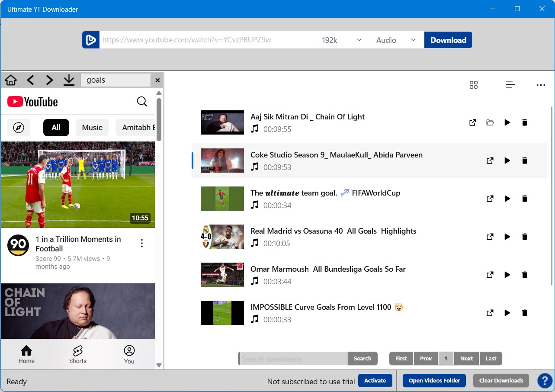Click the Chain of Light video thumbnail in YouTube
The image size is (555, 392).
[78, 311]
